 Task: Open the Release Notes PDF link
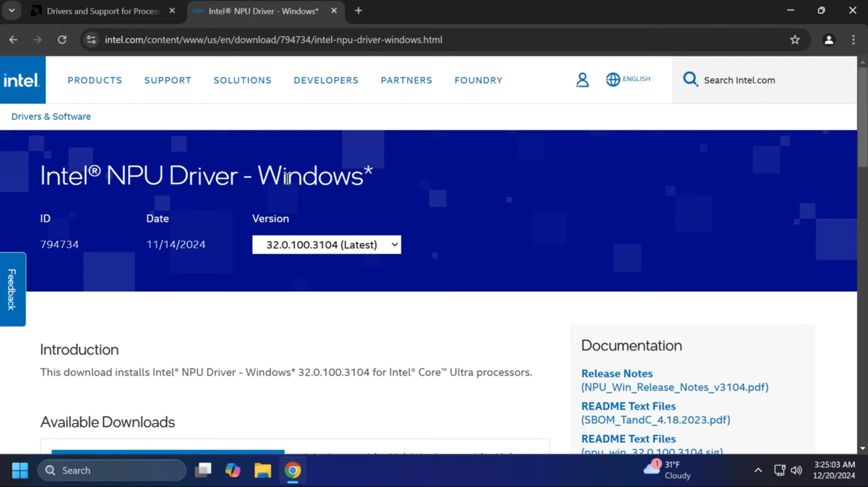click(x=675, y=380)
